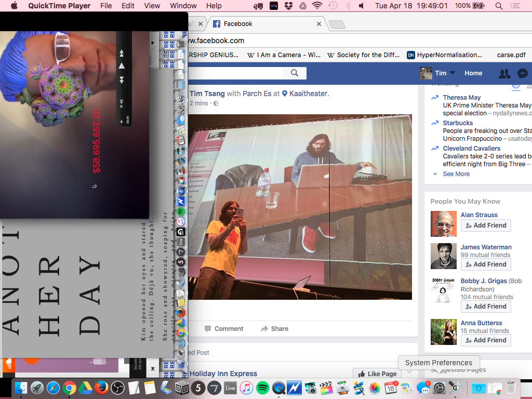The height and width of the screenshot is (399, 532).
Task: Open Kaaitheater location link
Action: point(309,94)
